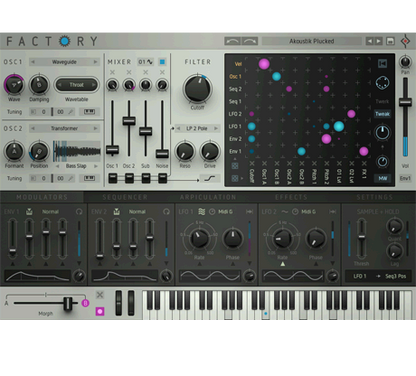Click the OSC2 keyboard tracking icon
The image size is (416, 376).
click(89, 178)
